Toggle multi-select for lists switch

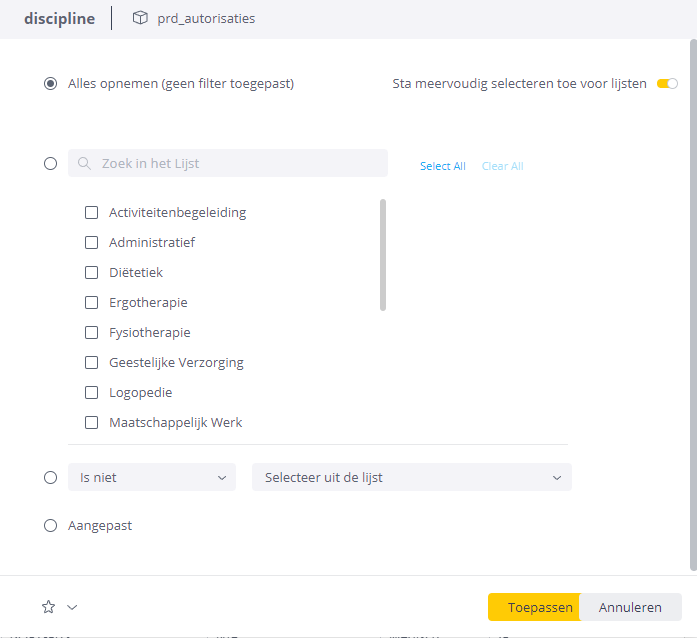667,84
